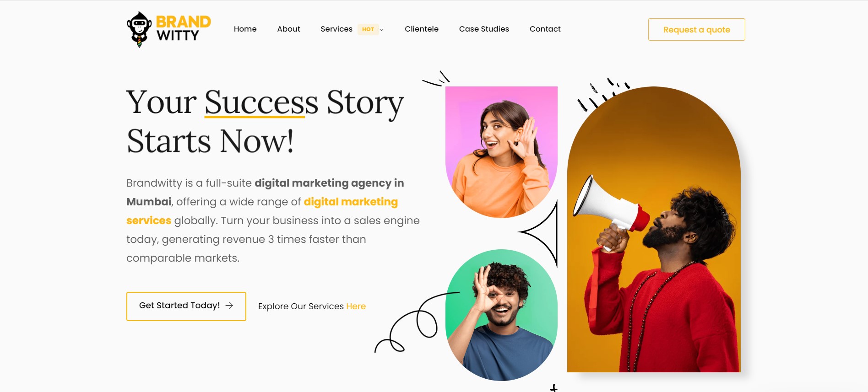Navigate to the Contact page
Image resolution: width=868 pixels, height=392 pixels.
[545, 29]
